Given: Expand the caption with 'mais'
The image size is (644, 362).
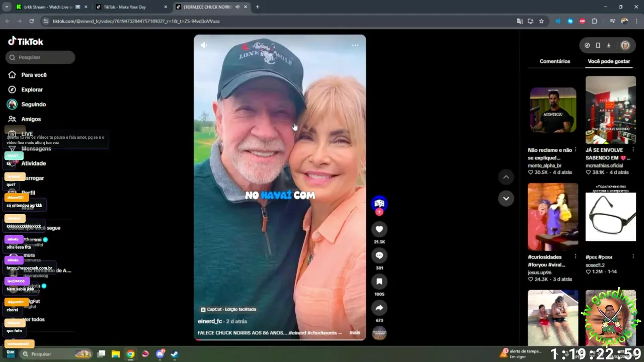Looking at the screenshot, I should point(355,333).
